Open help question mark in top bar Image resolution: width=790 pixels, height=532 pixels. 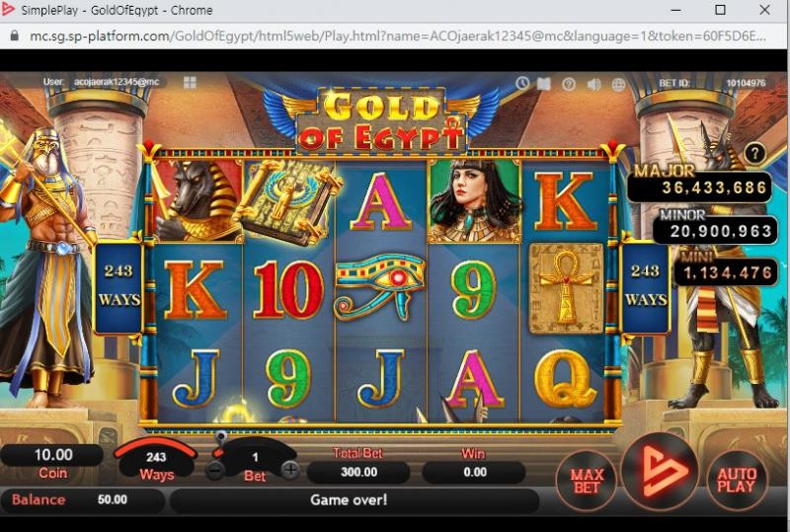coord(569,84)
